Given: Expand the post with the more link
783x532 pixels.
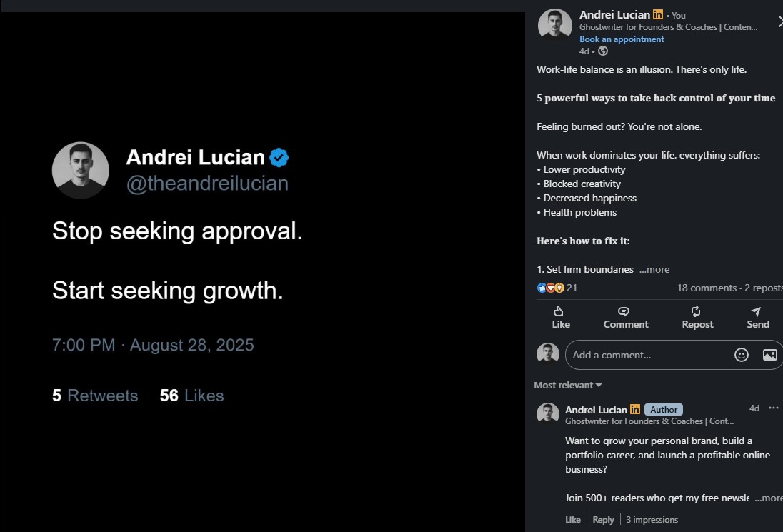Looking at the screenshot, I should click(x=654, y=269).
